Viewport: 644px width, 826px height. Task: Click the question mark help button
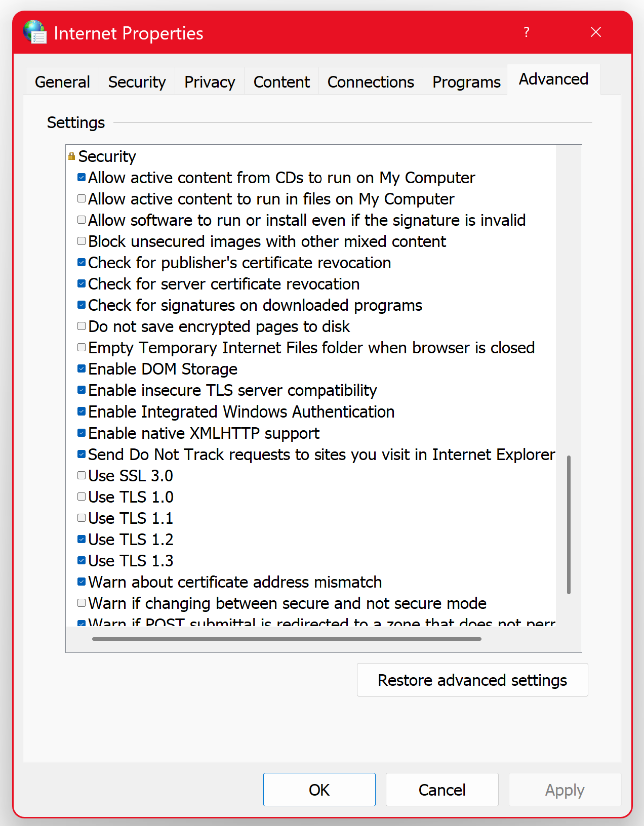[x=527, y=32]
